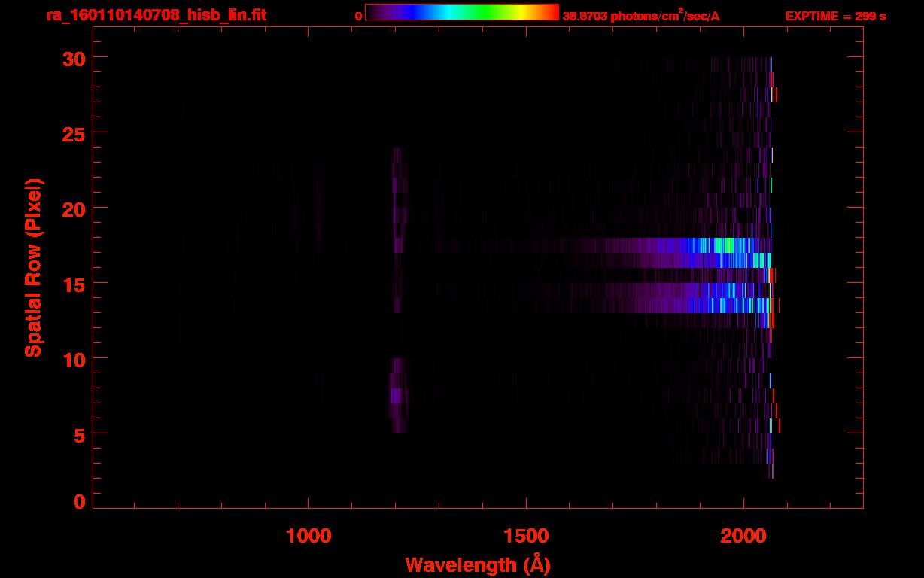The height and width of the screenshot is (578, 924).
Task: Click the EXPTIME = 299 s text
Action: click(835, 16)
